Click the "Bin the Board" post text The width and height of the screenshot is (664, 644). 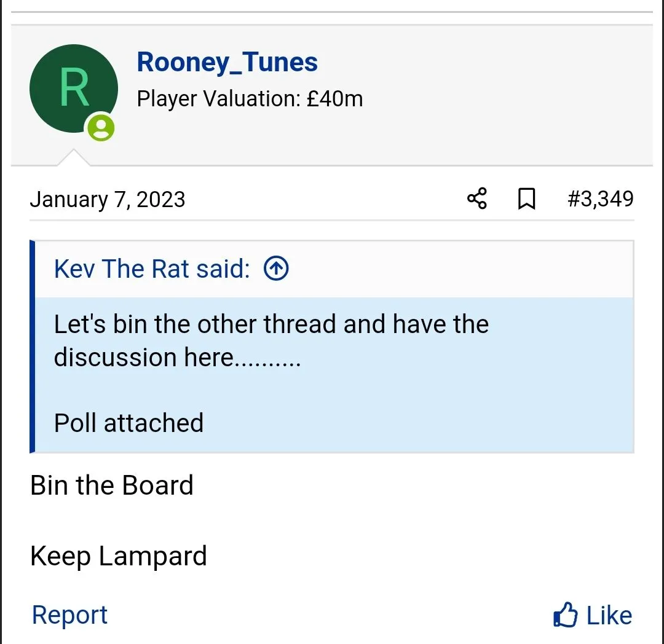pyautogui.click(x=112, y=485)
